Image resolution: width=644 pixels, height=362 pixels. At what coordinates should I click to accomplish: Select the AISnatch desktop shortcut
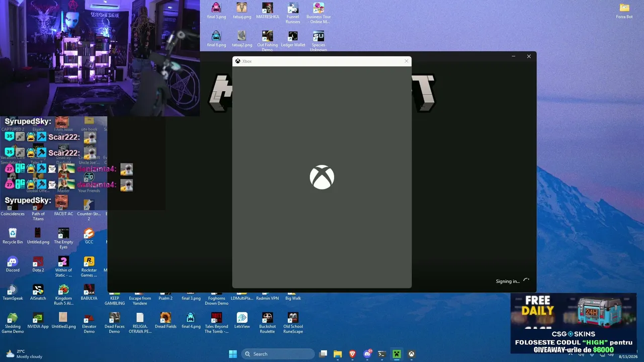click(x=38, y=292)
